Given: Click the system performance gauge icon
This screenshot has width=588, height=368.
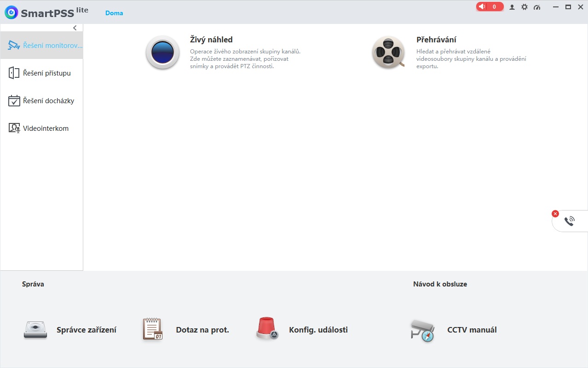Looking at the screenshot, I should (x=536, y=7).
